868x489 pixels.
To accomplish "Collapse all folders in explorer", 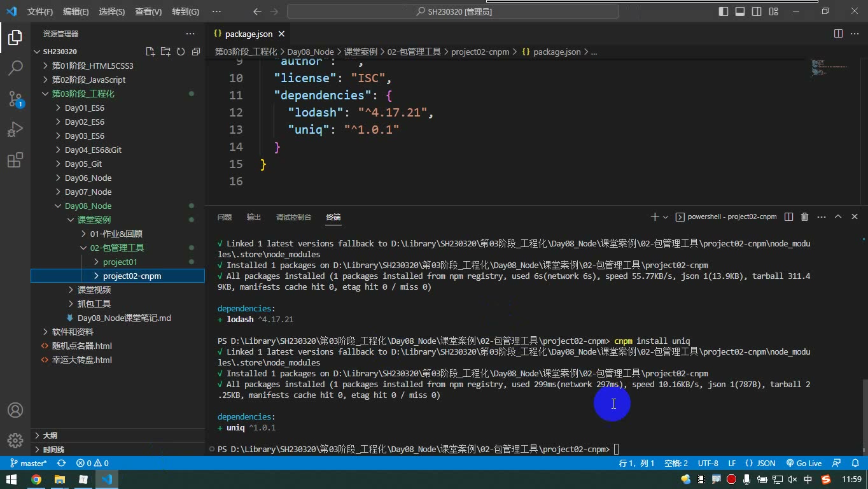I will 196,52.
